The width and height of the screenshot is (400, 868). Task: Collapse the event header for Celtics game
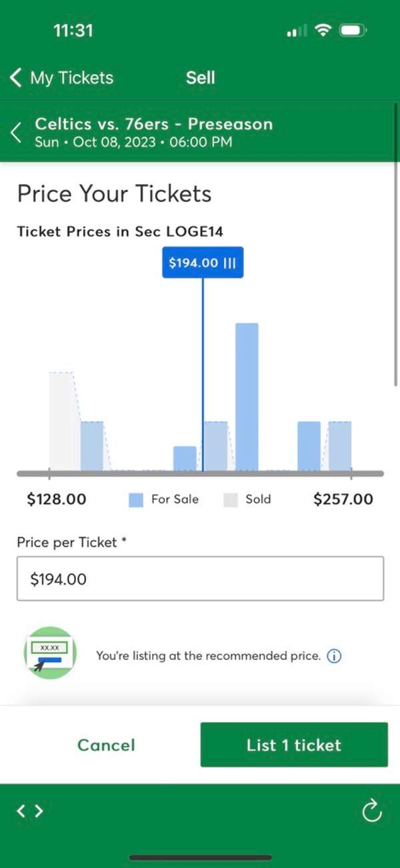16,132
